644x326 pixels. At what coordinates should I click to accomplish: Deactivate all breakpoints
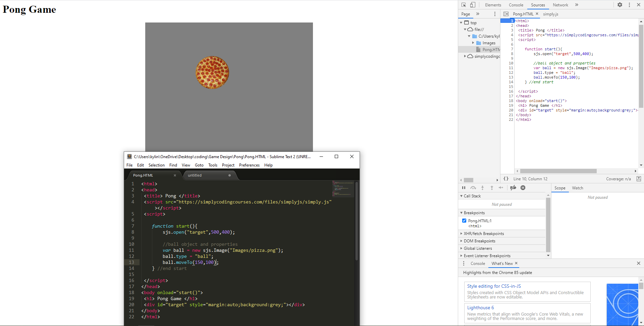pos(513,188)
